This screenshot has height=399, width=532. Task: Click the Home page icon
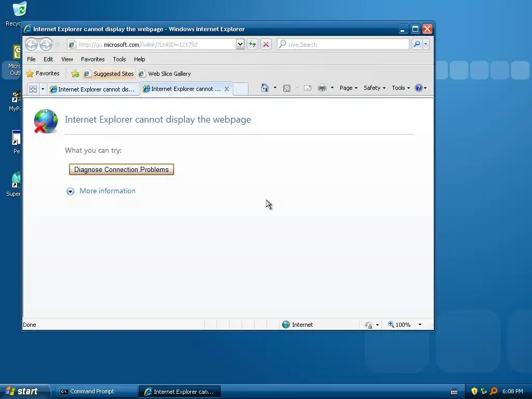pyautogui.click(x=264, y=88)
